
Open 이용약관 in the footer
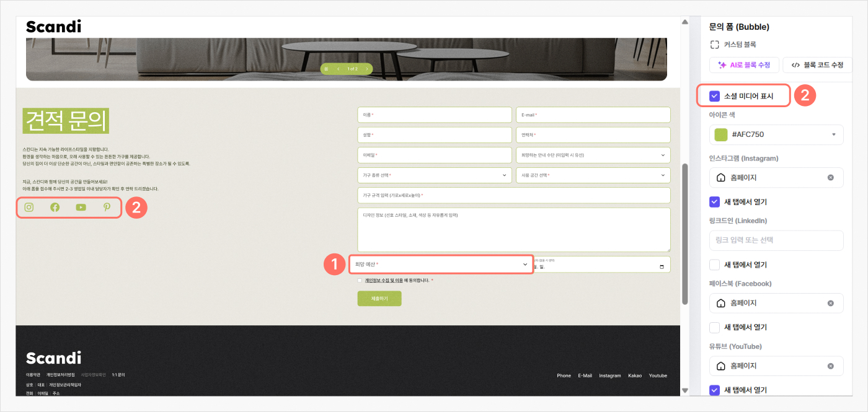click(33, 375)
